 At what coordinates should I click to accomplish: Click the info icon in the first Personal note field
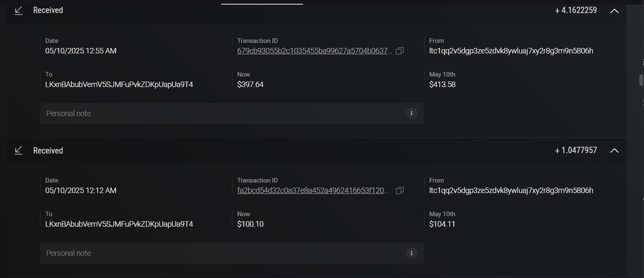(x=412, y=113)
